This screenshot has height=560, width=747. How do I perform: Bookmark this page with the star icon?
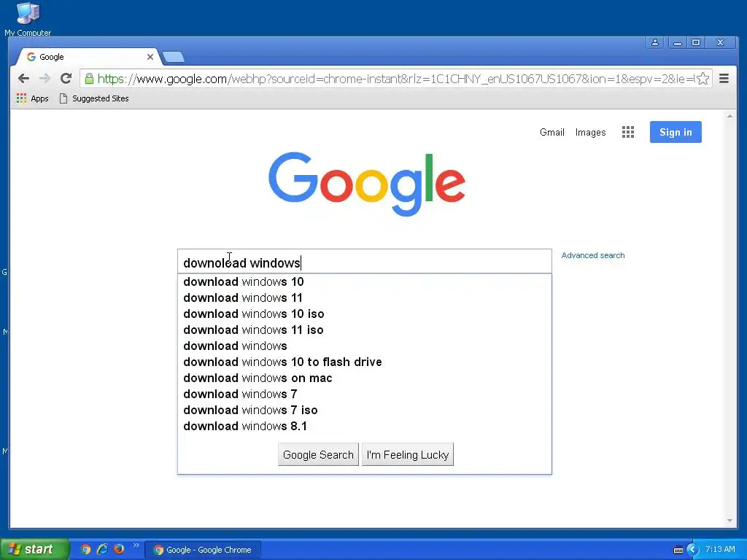(x=703, y=79)
